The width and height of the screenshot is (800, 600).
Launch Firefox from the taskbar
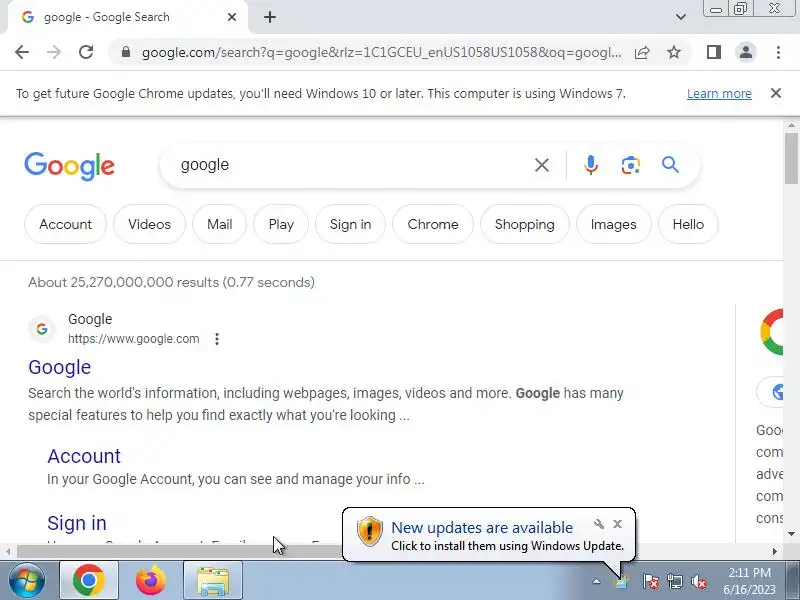coord(151,580)
